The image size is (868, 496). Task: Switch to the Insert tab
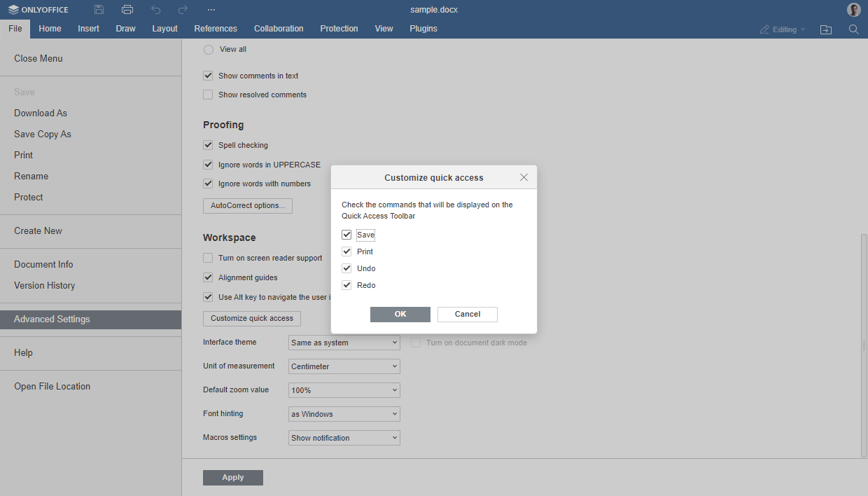pyautogui.click(x=88, y=29)
